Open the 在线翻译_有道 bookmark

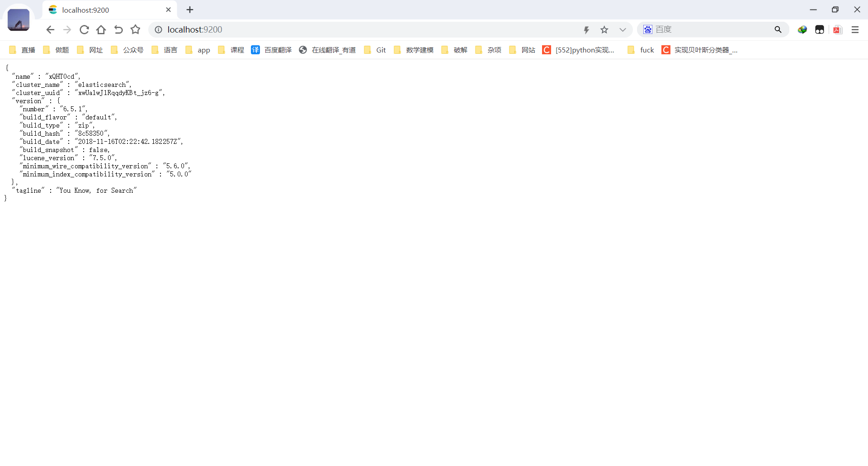tap(328, 50)
